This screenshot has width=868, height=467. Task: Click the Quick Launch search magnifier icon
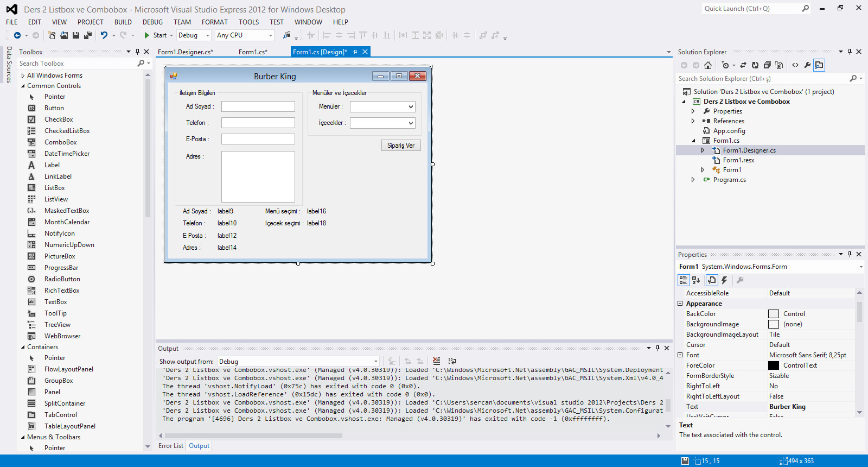pos(806,9)
